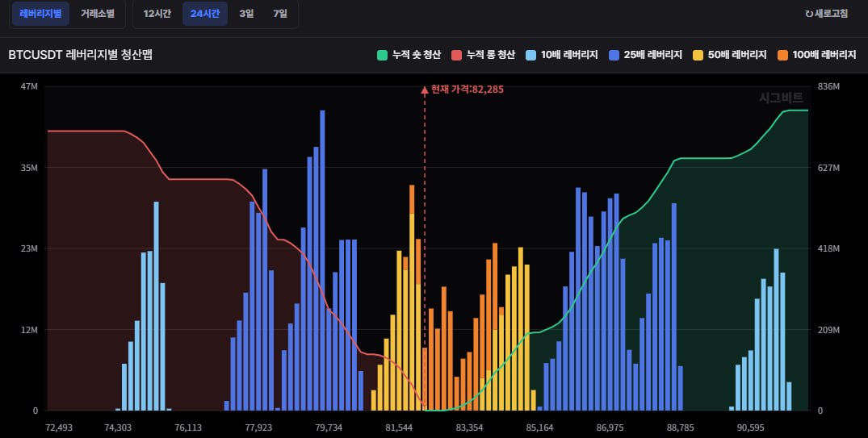Click the 85,164 price axis label

(x=539, y=428)
